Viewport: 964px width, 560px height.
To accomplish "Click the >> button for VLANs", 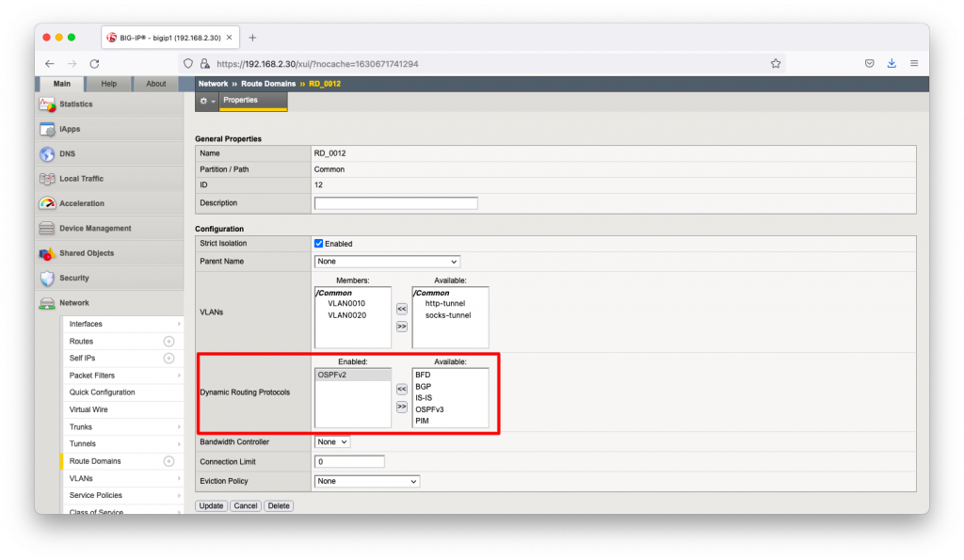I will pyautogui.click(x=402, y=327).
